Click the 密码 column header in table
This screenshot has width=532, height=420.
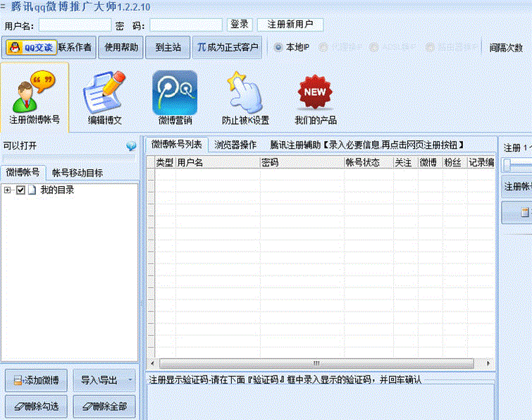pyautogui.click(x=302, y=163)
